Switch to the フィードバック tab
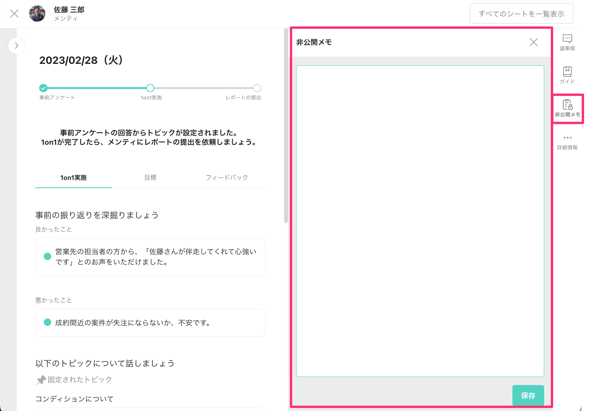The height and width of the screenshot is (411, 600). coord(226,177)
